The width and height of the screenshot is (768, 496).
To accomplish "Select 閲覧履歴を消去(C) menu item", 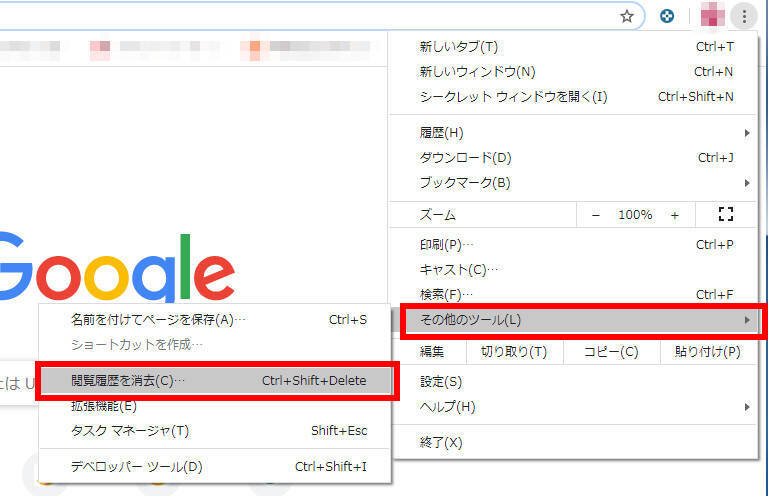I will (215, 381).
